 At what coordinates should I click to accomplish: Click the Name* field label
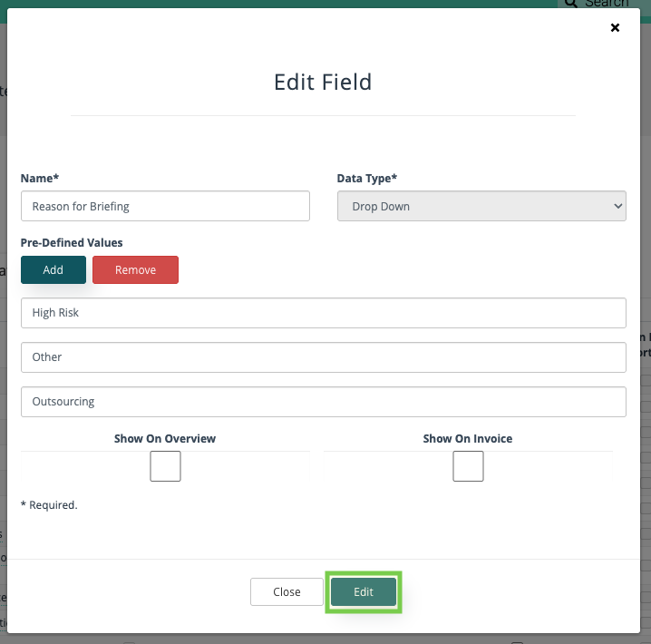click(x=38, y=179)
